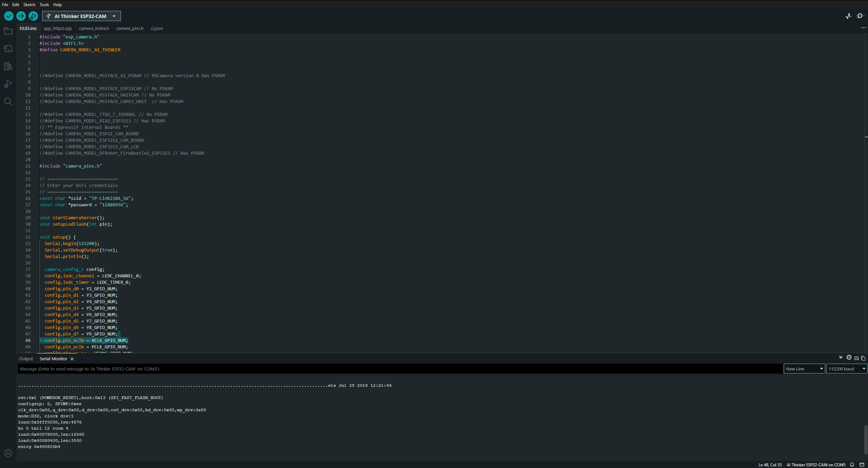Image resolution: width=868 pixels, height=468 pixels.
Task: Upload the sketch with the arrow button
Action: [21, 16]
